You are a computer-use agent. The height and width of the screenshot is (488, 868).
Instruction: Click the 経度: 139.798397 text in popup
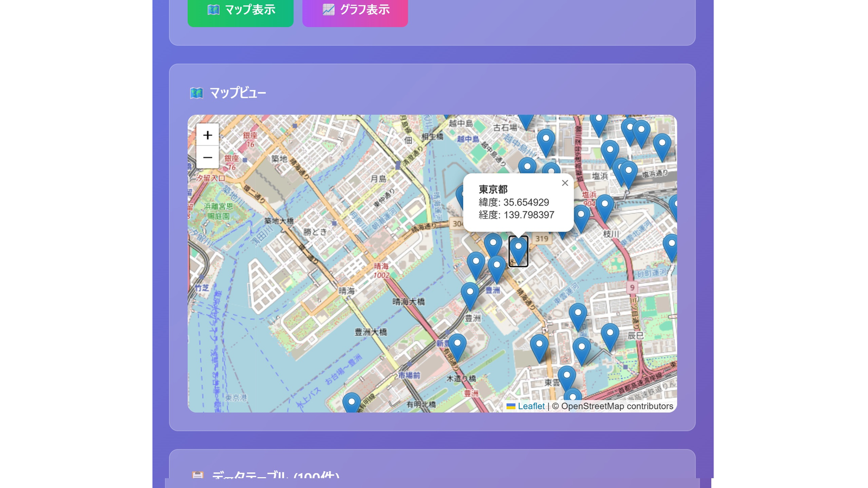coord(516,215)
